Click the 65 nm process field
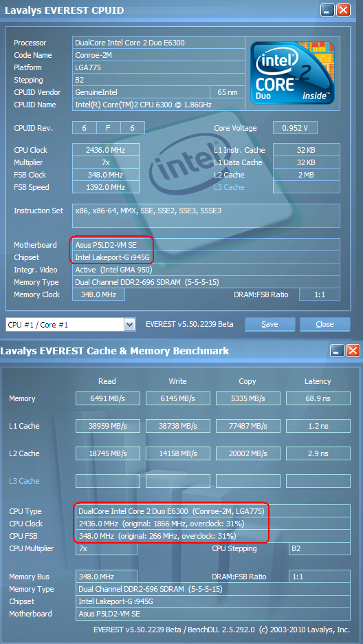The image size is (363, 644). 228,92
